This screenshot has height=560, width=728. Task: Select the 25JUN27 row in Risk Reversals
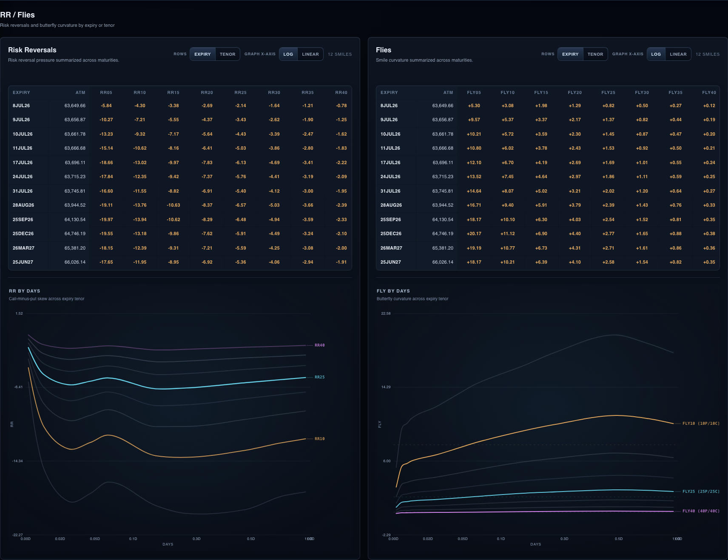point(180,262)
